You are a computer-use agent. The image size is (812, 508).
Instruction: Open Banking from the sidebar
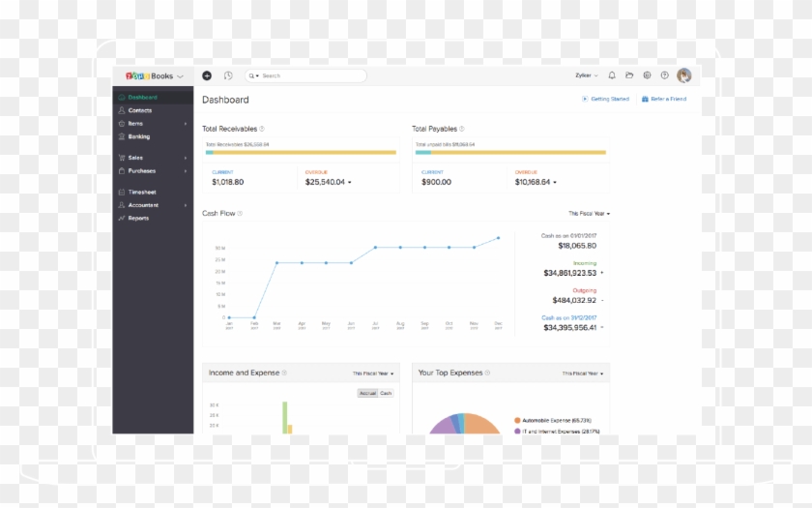tap(139, 136)
